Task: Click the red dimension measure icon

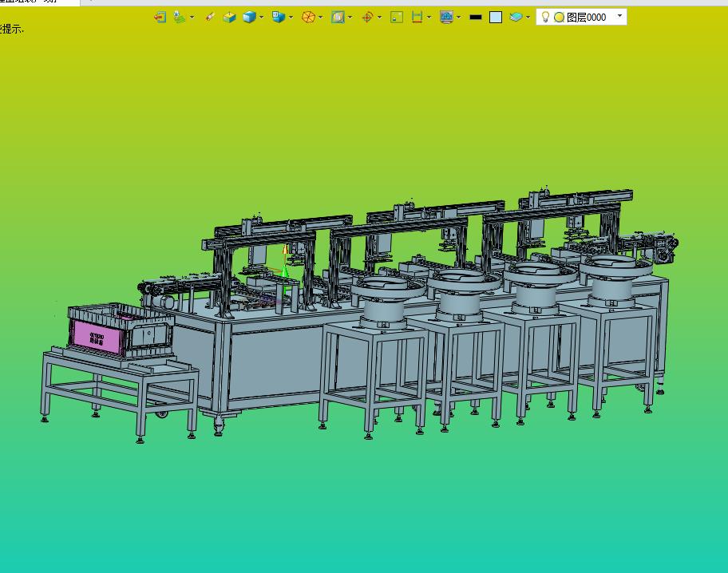Action: pyautogui.click(x=417, y=17)
